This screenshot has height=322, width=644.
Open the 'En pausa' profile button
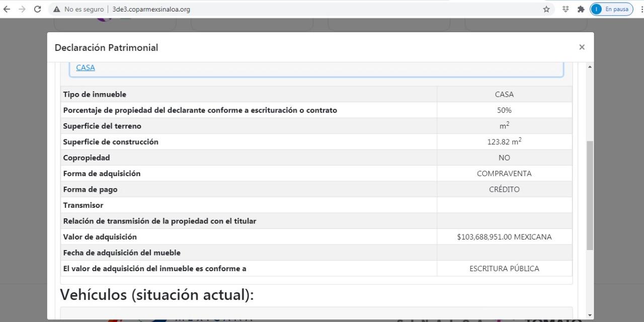(611, 9)
